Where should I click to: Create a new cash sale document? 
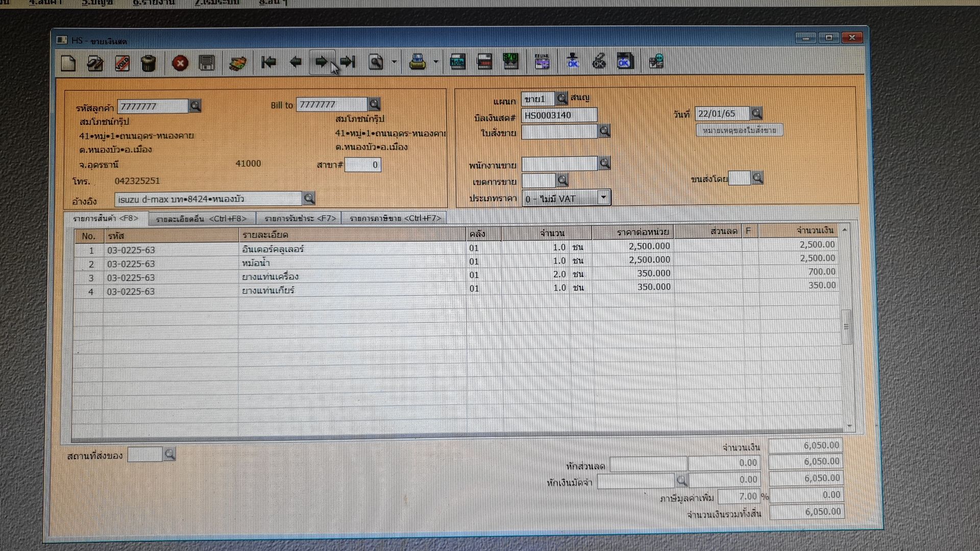click(x=68, y=63)
